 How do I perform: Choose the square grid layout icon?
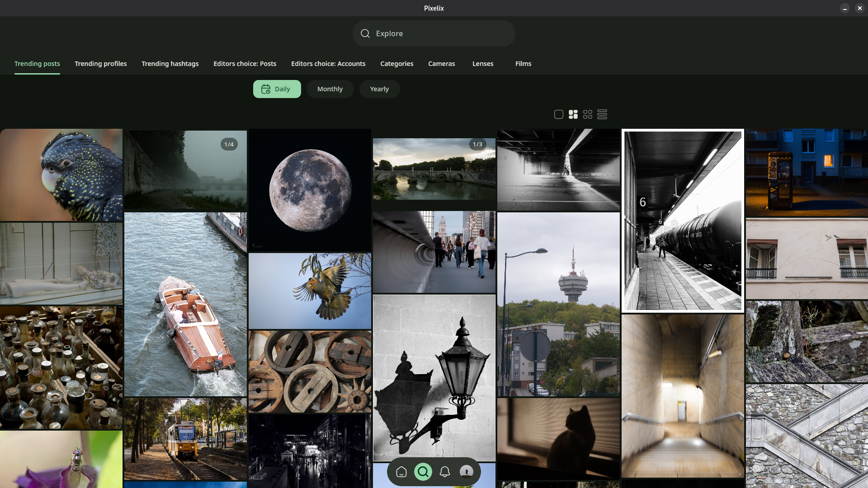click(588, 114)
